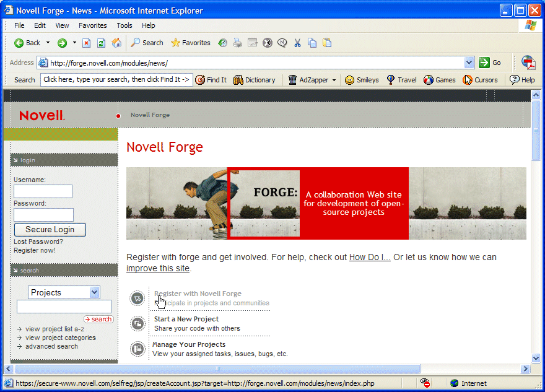The height and width of the screenshot is (392, 545).
Task: Stop page loading with the red X icon
Action: coord(86,43)
